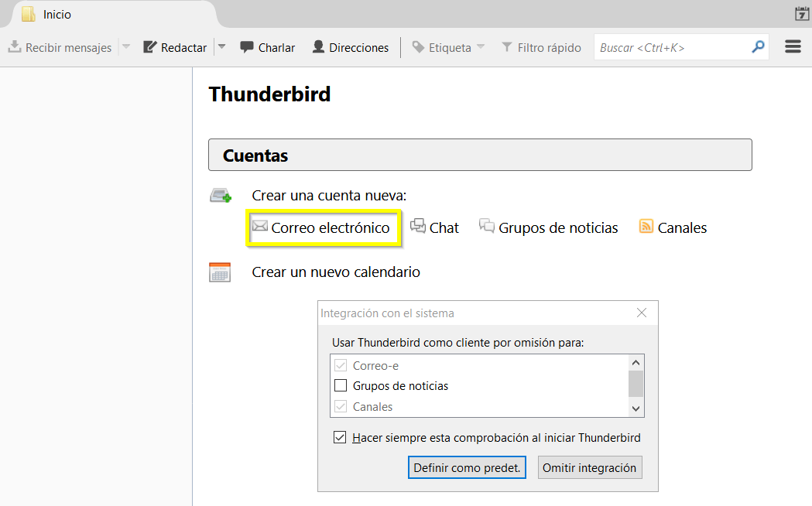Toggle Filtro rápido
Image resolution: width=812 pixels, height=506 pixels.
tap(541, 48)
